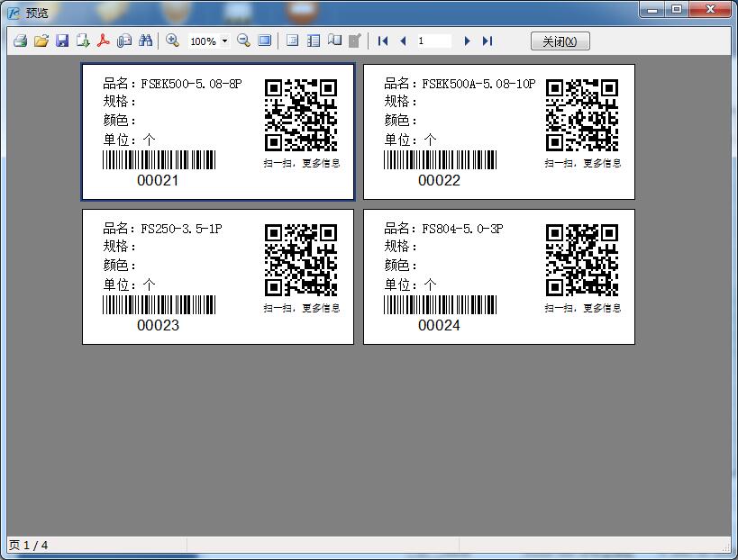Select the label numbered 00023
The height and width of the screenshot is (560, 738).
(x=218, y=277)
